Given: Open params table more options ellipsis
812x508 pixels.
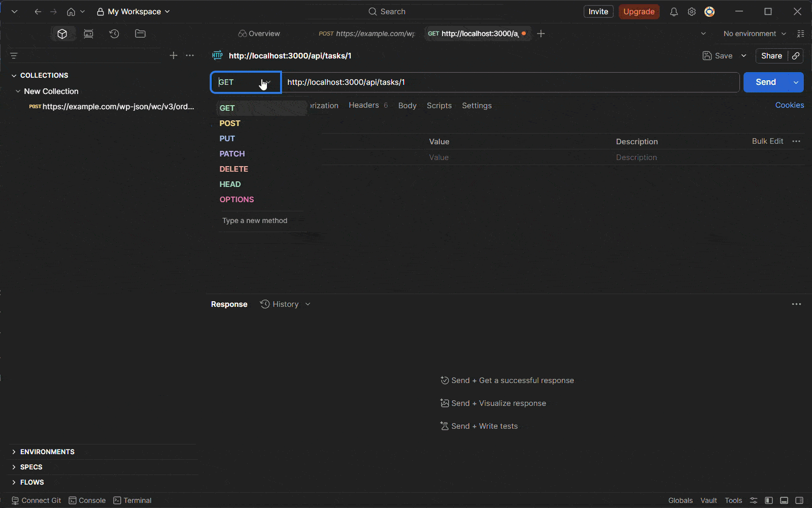Looking at the screenshot, I should 796,141.
